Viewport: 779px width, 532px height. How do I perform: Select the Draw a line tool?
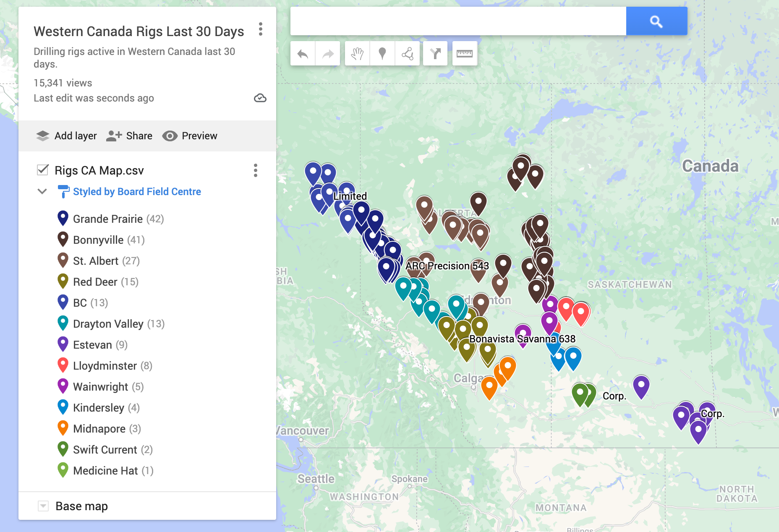pos(406,53)
